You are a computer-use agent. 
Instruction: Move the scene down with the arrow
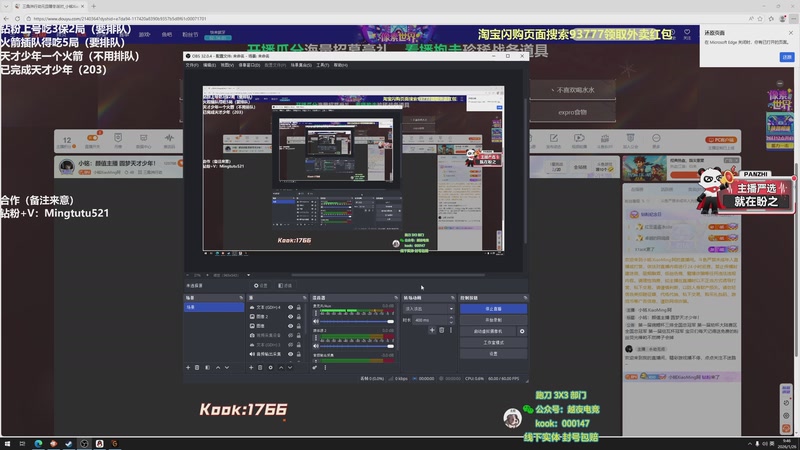click(227, 367)
